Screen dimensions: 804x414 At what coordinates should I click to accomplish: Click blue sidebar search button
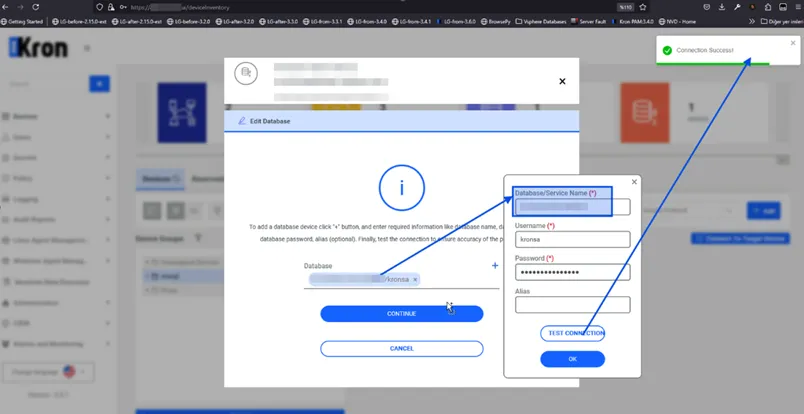coord(99,84)
